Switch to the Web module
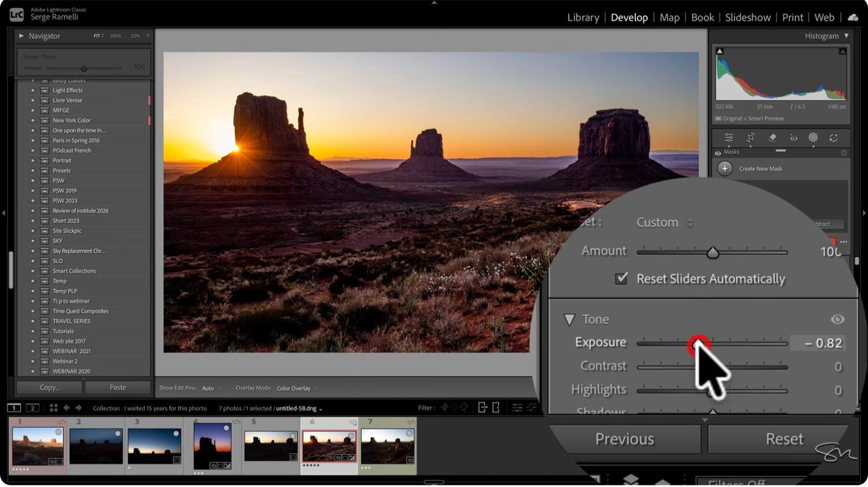868x487 pixels. coord(824,17)
